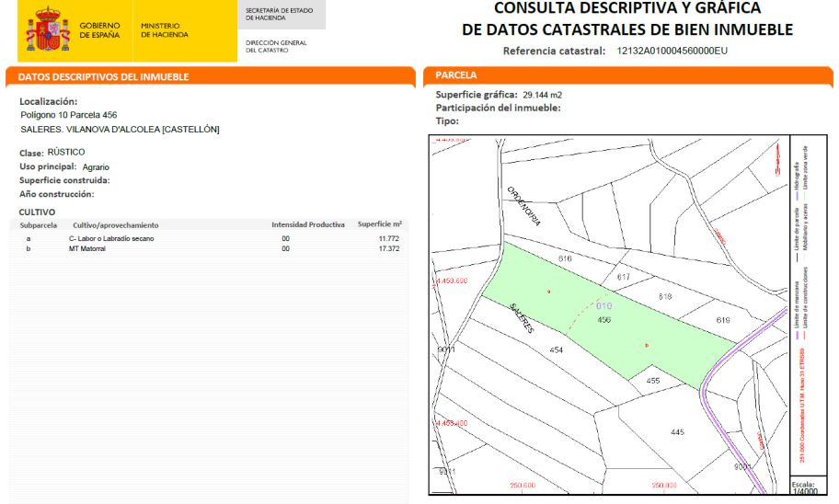Click the Intensidad Productiva column header

[x=307, y=224]
